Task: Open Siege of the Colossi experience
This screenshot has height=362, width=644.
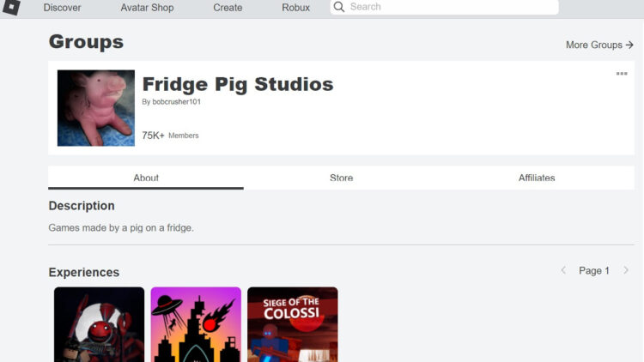Action: [293, 324]
